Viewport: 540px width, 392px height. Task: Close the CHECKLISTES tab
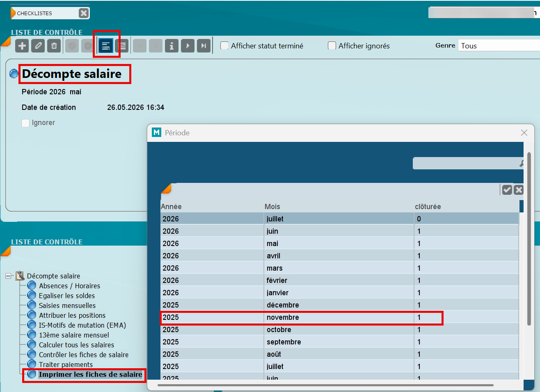pos(84,13)
